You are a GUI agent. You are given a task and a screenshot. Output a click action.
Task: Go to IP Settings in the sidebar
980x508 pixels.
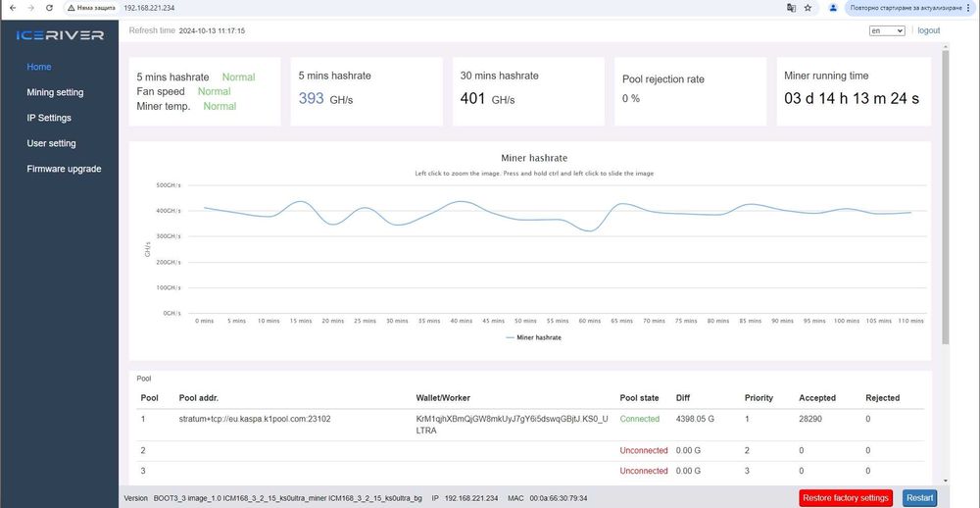pos(49,118)
